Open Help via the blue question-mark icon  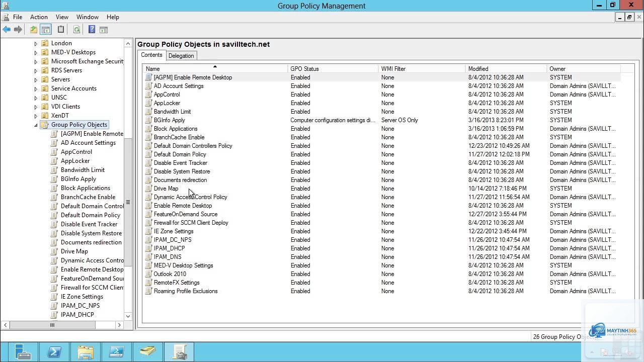coord(92,30)
